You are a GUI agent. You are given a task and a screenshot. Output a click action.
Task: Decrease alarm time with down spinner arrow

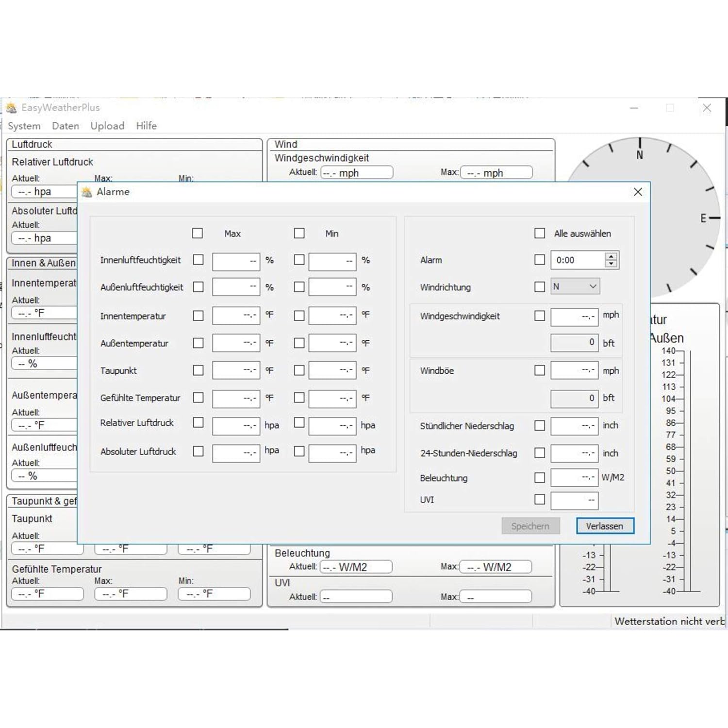(x=612, y=264)
